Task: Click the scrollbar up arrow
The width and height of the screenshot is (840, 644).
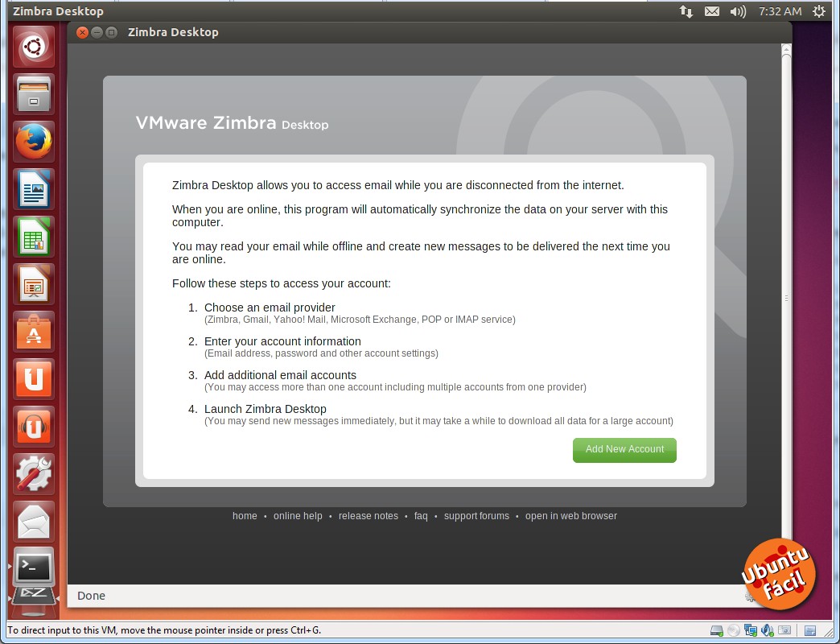Action: 786,50
